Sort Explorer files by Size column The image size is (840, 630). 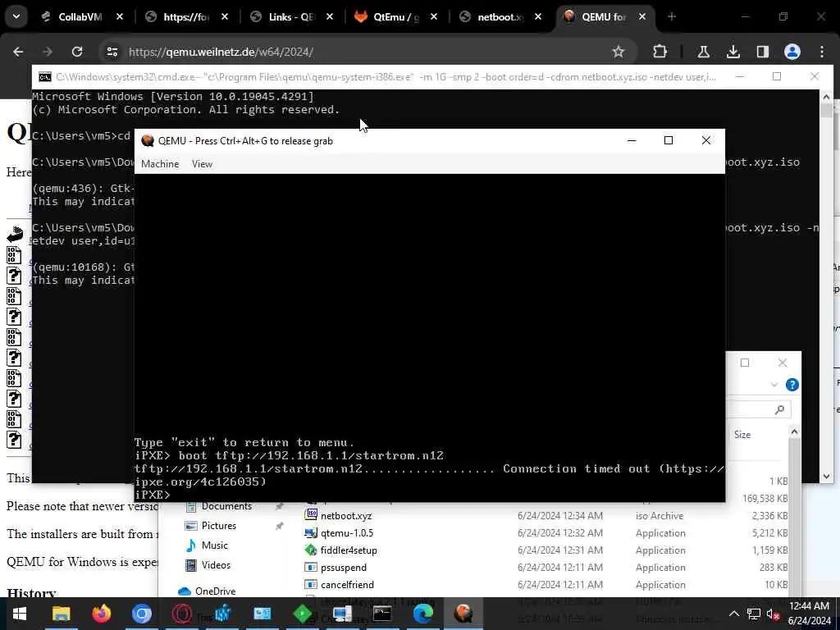[x=742, y=435]
